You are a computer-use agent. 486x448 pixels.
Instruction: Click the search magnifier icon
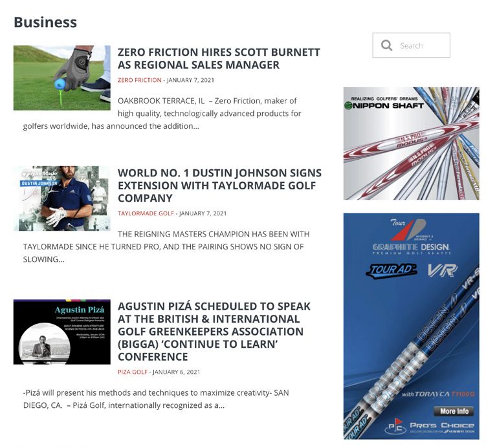386,45
